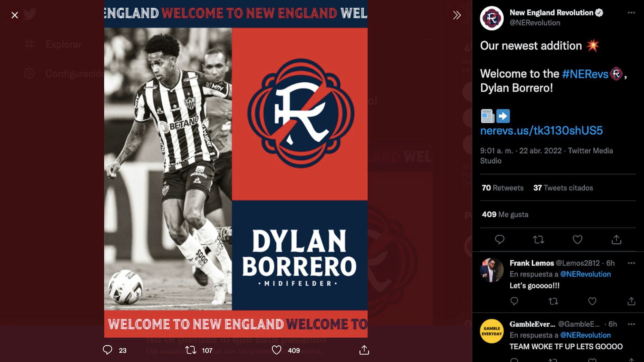Reply to Frank Lemos's comment
Image resolution: width=644 pixels, height=362 pixels.
(514, 301)
